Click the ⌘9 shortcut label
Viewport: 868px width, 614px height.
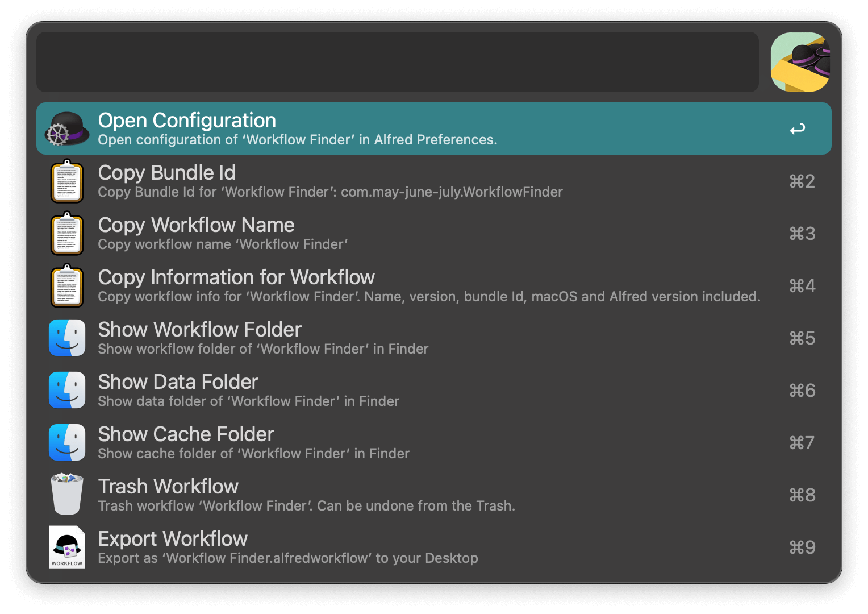[x=802, y=547]
